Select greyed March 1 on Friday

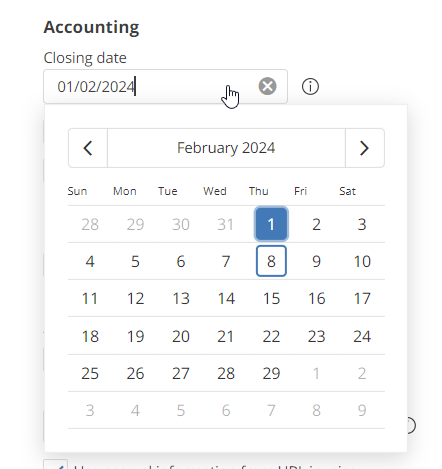point(317,373)
